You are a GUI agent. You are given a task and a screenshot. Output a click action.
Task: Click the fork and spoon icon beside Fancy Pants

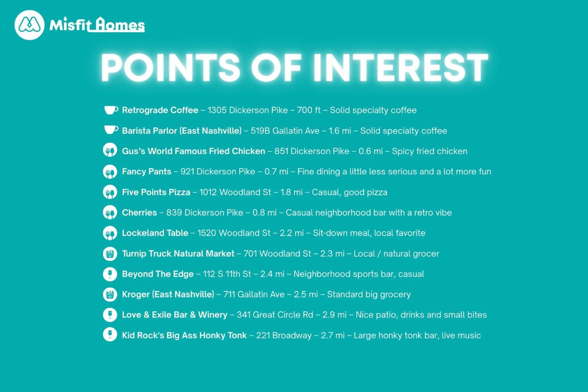110,171
